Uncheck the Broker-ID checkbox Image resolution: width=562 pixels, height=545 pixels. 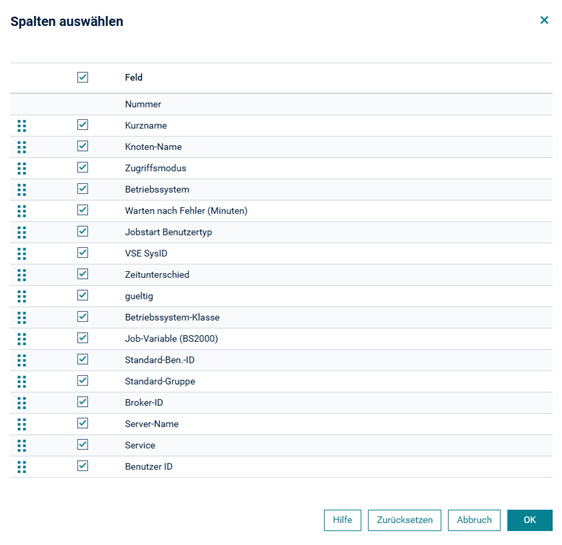[x=82, y=402]
